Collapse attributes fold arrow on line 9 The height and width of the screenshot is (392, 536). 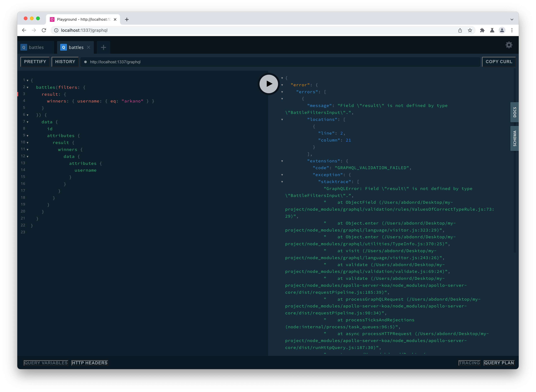[x=27, y=136]
